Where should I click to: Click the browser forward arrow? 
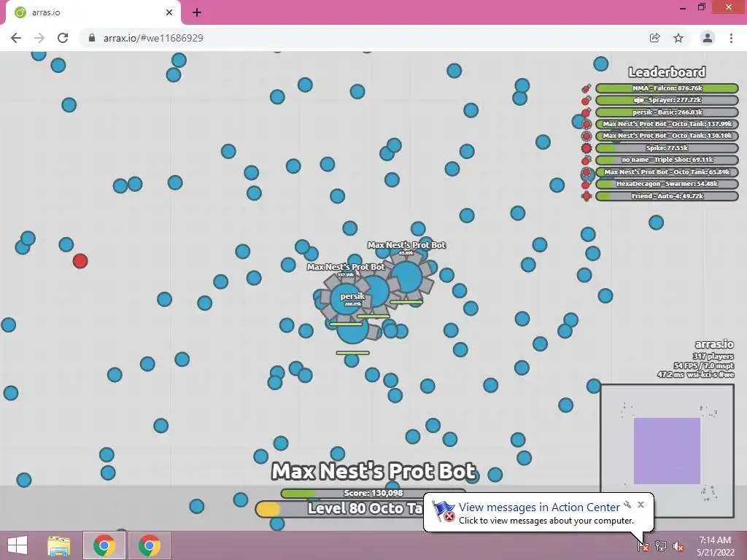pos(39,38)
